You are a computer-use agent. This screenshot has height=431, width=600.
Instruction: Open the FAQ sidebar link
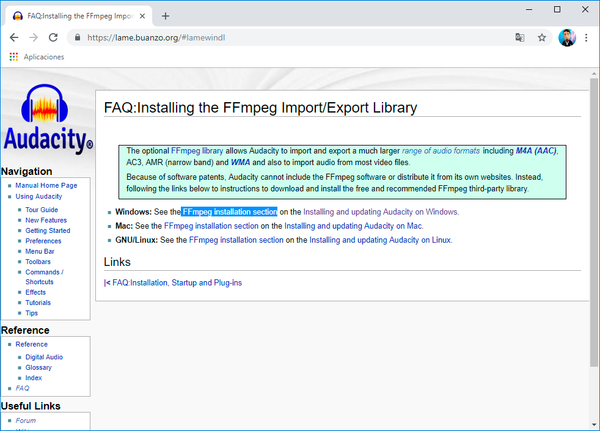[x=22, y=388]
